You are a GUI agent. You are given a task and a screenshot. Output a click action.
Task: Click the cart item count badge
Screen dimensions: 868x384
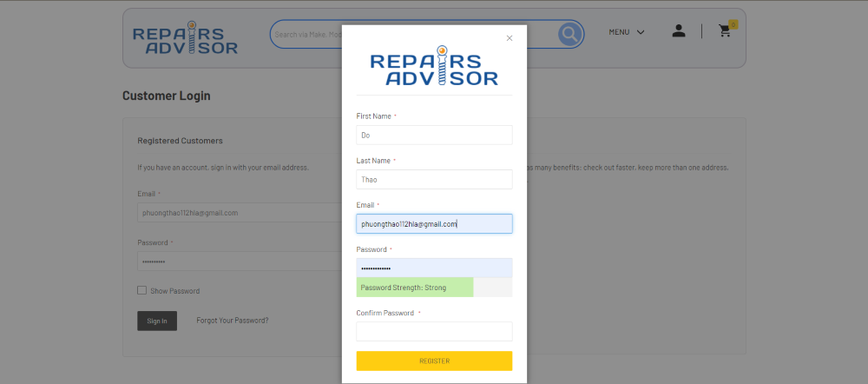pyautogui.click(x=733, y=24)
